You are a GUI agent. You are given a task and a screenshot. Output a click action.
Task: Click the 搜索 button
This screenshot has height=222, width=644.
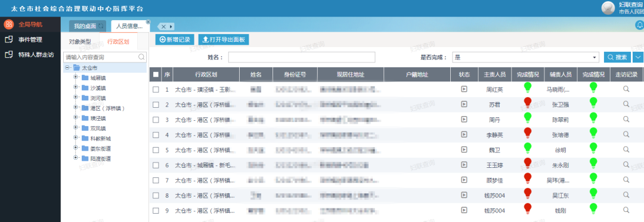(x=617, y=57)
